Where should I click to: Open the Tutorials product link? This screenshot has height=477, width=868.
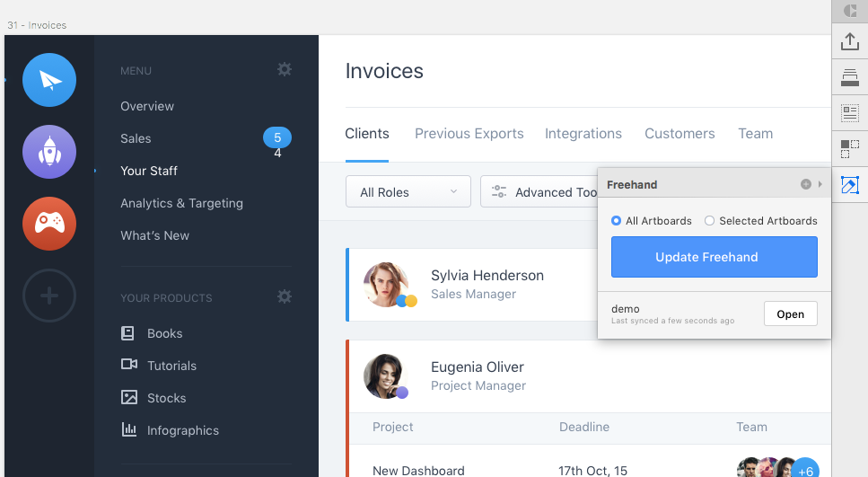pos(171,366)
